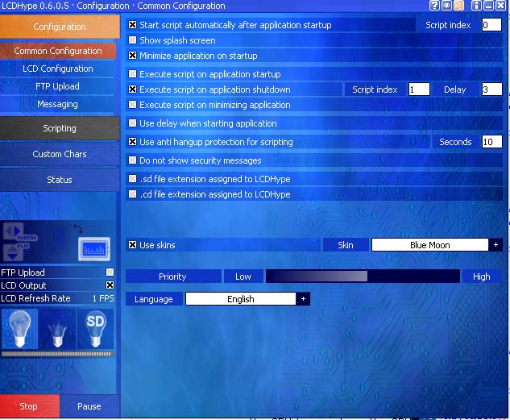The height and width of the screenshot is (420, 510).
Task: Click the rotate arrows icon above LCD preview
Action: [x=78, y=229]
